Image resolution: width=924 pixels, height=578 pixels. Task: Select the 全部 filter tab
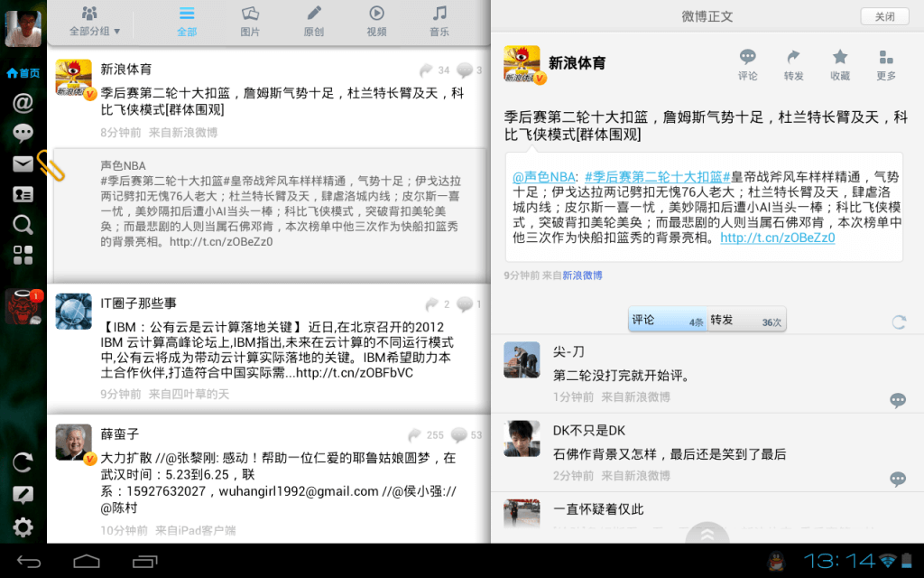[x=187, y=22]
